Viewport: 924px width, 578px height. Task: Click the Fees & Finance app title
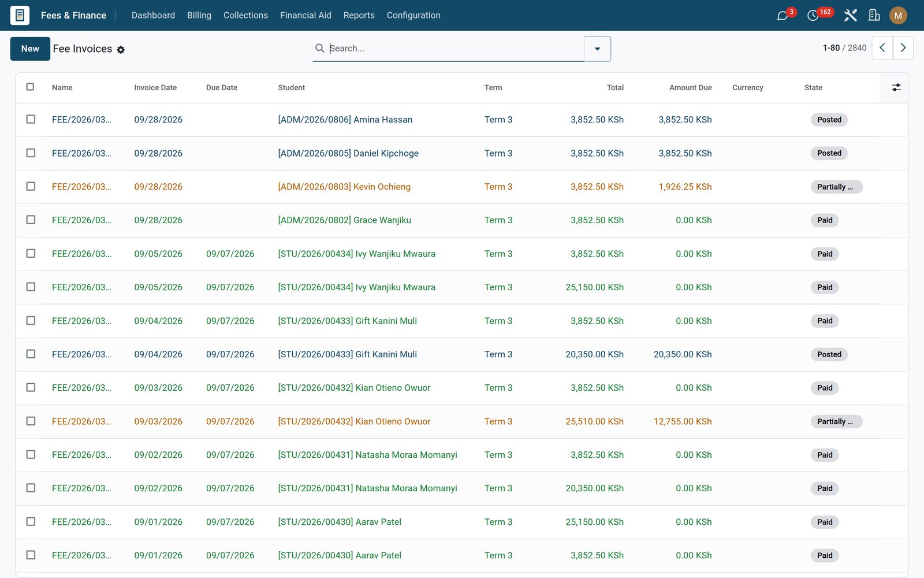coord(73,16)
